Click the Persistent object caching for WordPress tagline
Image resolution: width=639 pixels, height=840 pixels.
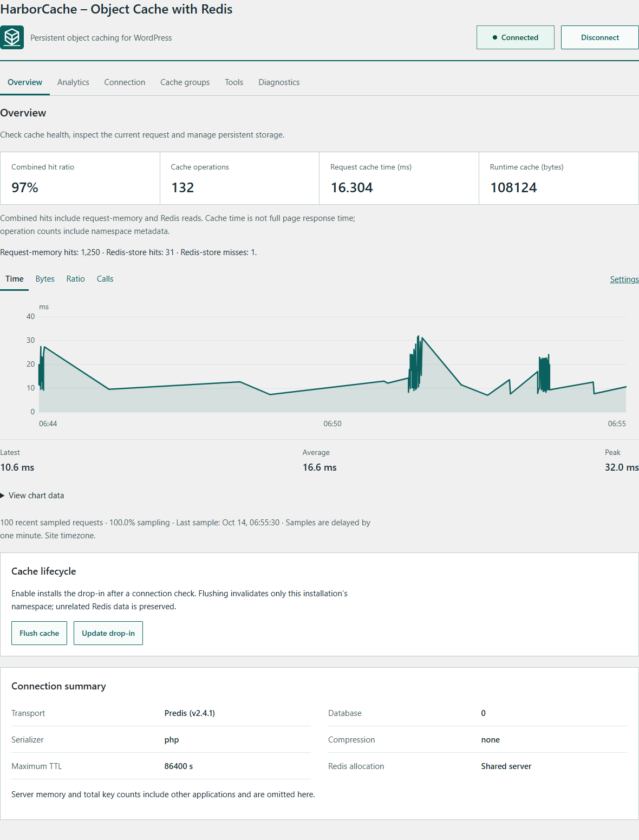point(101,38)
